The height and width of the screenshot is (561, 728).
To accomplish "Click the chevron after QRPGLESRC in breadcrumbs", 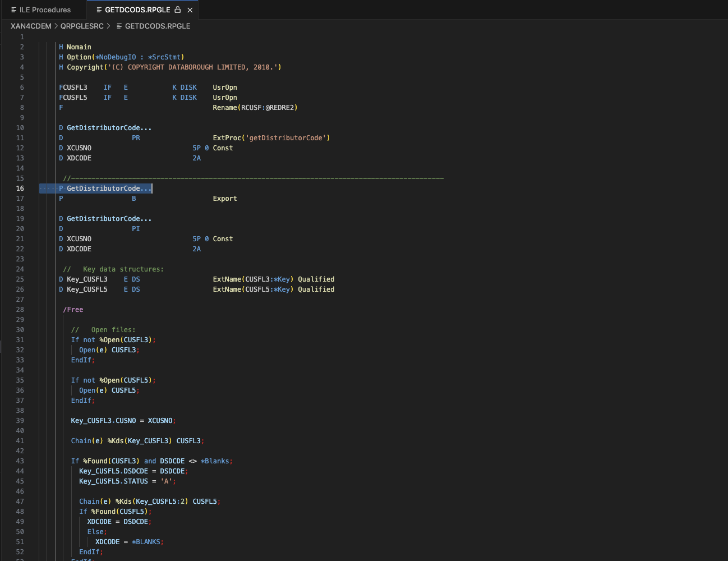I will coord(108,26).
